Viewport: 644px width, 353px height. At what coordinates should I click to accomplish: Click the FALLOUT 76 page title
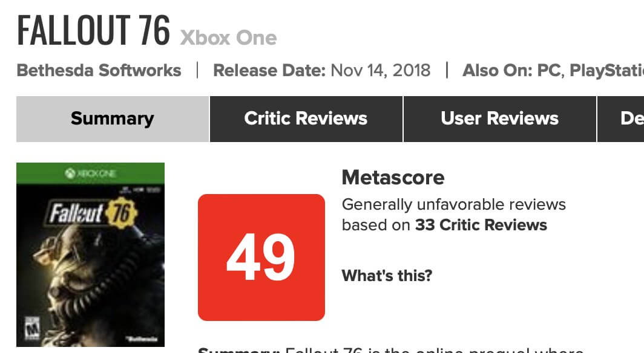[93, 31]
